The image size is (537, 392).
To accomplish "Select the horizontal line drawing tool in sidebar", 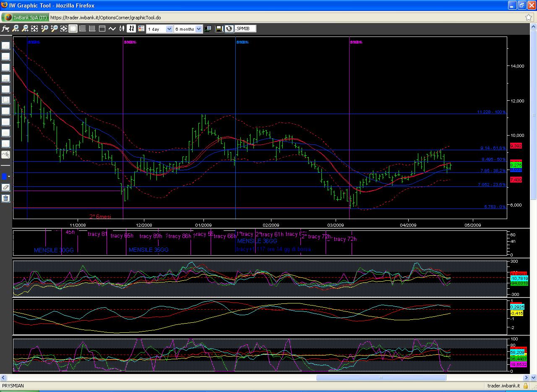I will click(6, 57).
